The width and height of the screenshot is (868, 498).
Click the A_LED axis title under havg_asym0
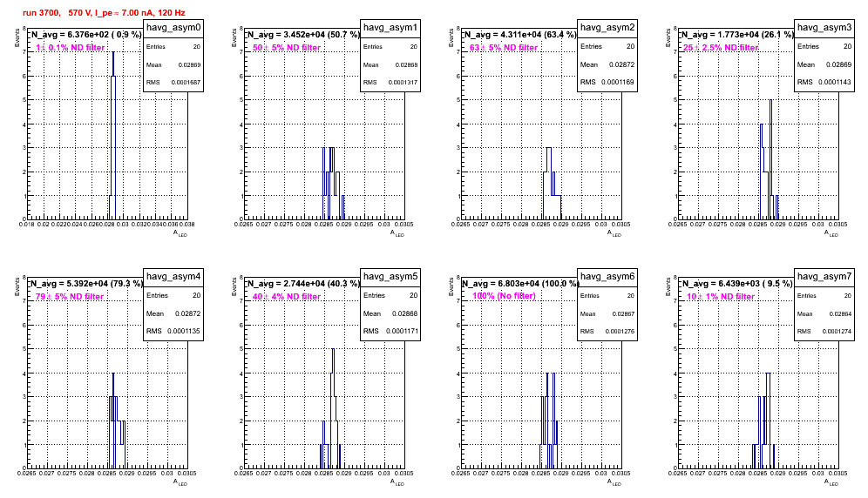(180, 233)
